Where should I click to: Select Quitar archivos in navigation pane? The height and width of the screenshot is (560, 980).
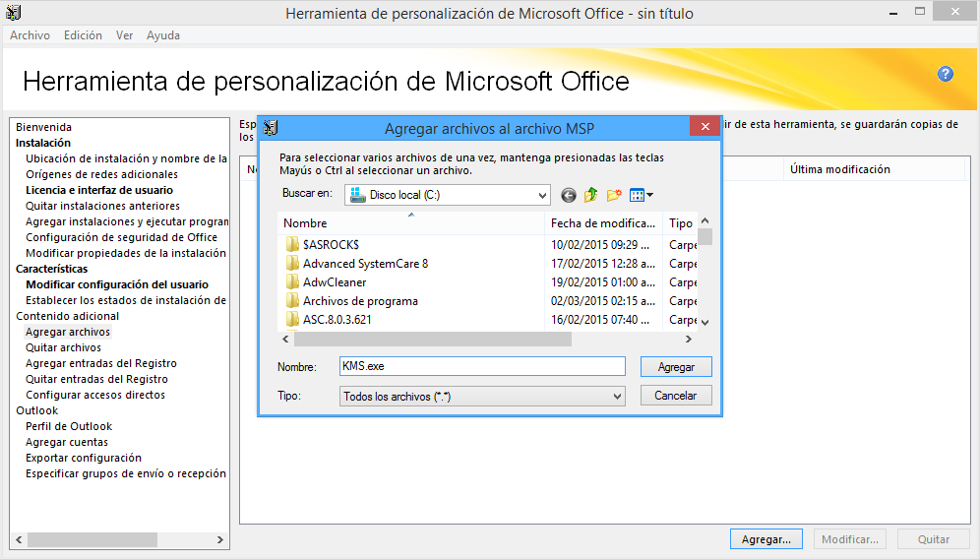(x=63, y=347)
